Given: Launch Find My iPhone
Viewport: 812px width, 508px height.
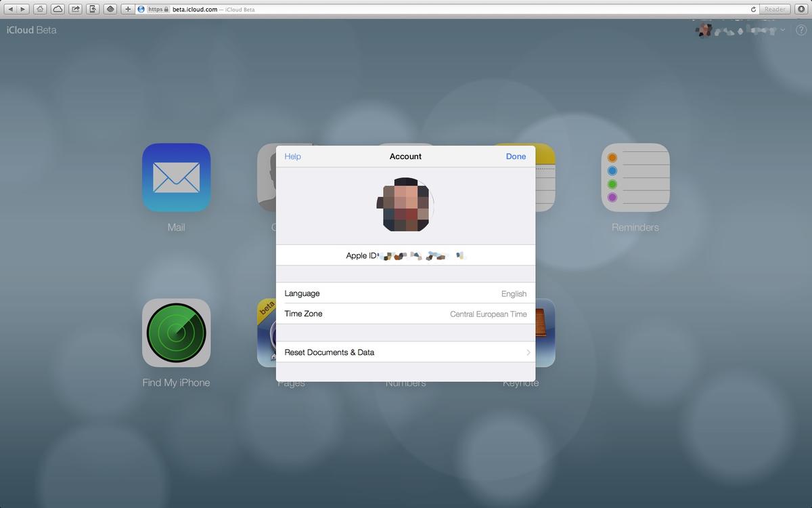Looking at the screenshot, I should coord(176,333).
